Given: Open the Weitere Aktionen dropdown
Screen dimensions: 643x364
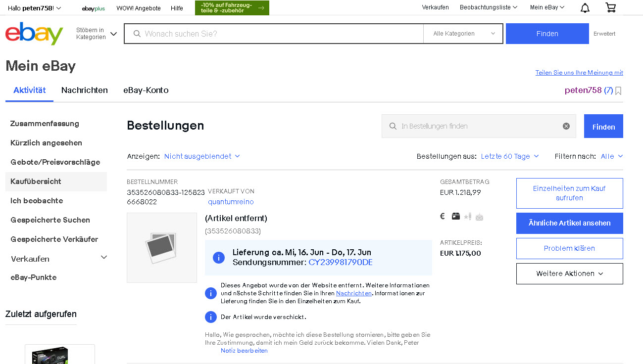Looking at the screenshot, I should [569, 273].
